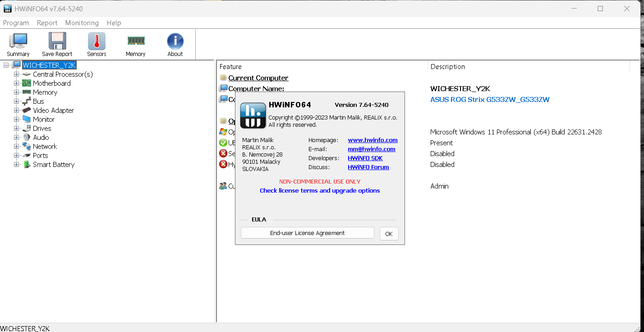Expand the Central Processor(s) node
Screen dimensions: 644x332
(x=17, y=74)
